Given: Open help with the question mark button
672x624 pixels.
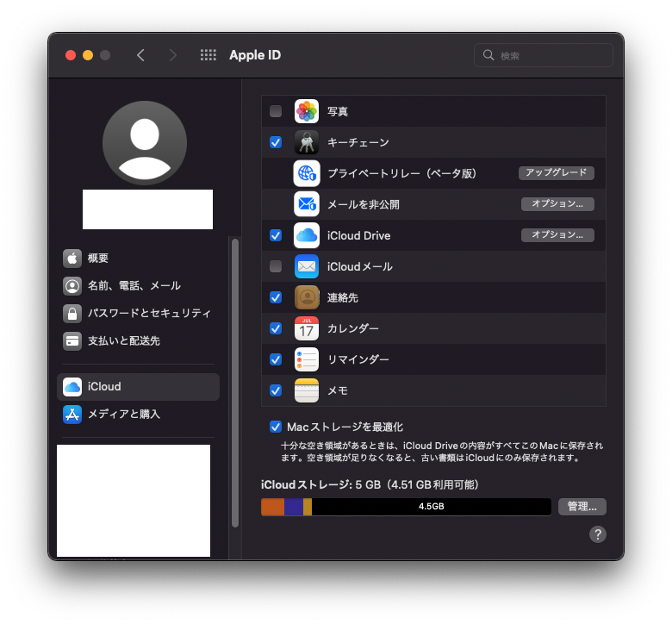Looking at the screenshot, I should click(597, 534).
